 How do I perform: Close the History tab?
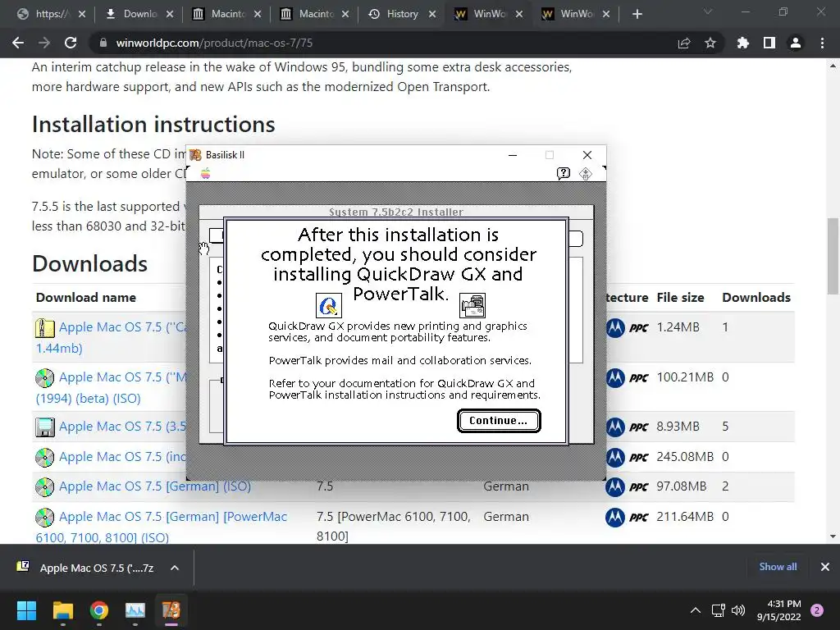point(432,14)
